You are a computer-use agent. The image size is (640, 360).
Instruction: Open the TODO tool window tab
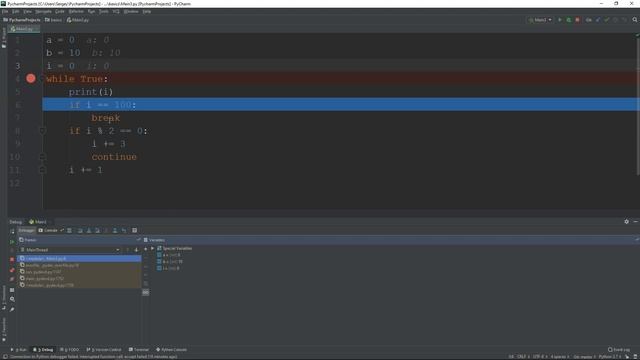(69, 350)
